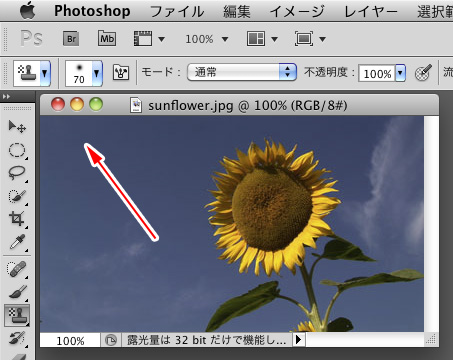Screen dimensions: 453x360
Task: Click the arrange documents icon
Action: click(256, 39)
